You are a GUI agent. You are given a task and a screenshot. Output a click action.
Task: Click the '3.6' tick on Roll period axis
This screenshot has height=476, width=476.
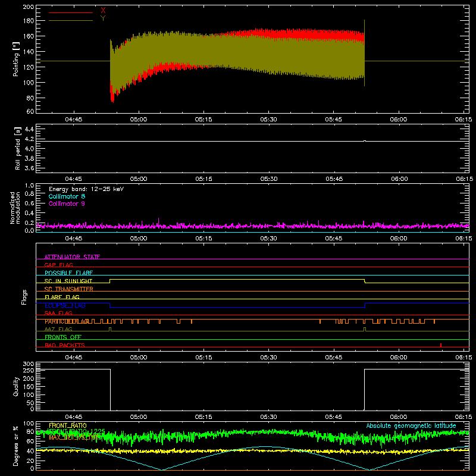(29, 168)
